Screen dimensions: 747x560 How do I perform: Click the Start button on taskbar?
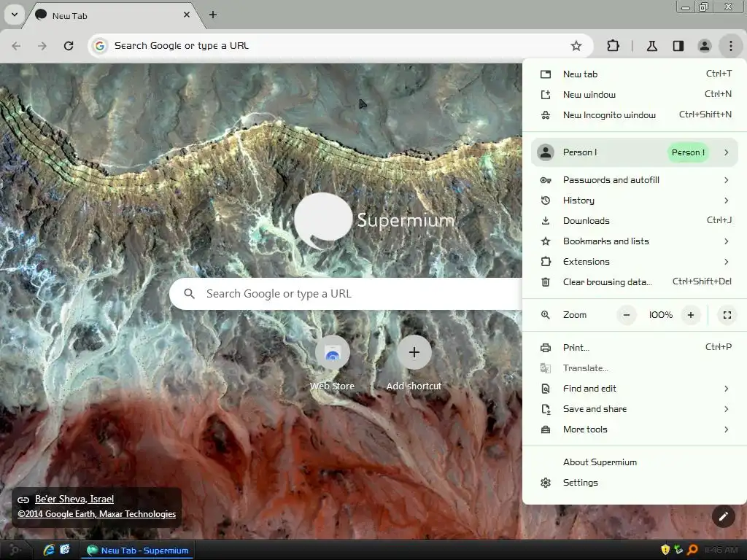click(x=15, y=551)
